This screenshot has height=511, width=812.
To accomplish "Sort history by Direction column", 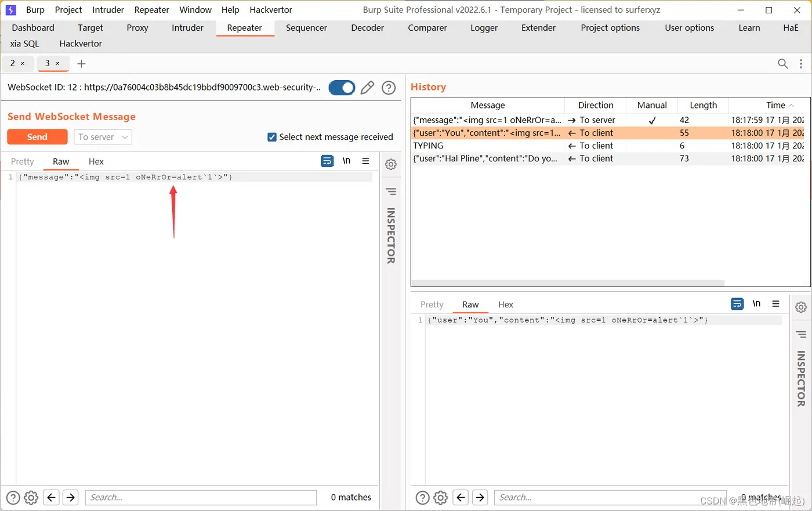I will pos(596,105).
